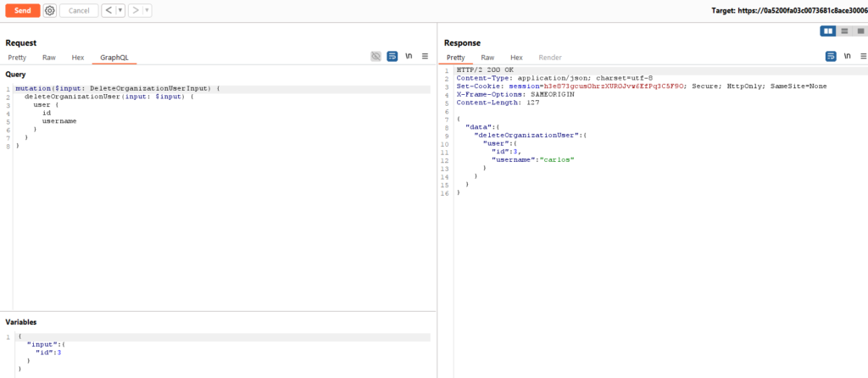Open request settings gear icon
The height and width of the screenshot is (378, 868).
pyautogui.click(x=50, y=10)
